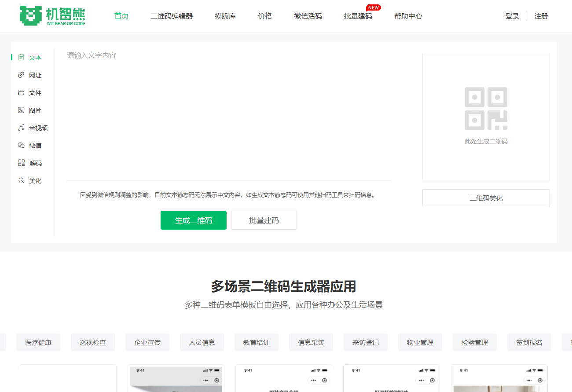Open the 音视频 music note icon
572x392 pixels.
pos(21,128)
